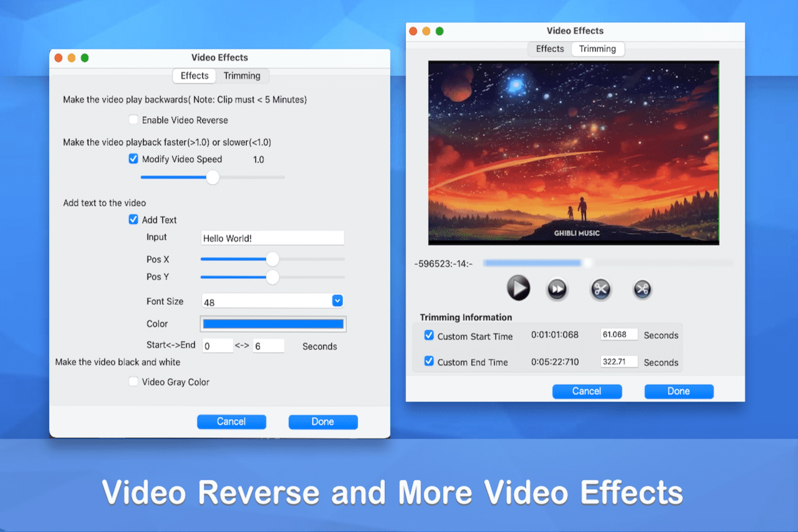Close the right Video Effects window
Screen dimensions: 798x532
pos(413,31)
